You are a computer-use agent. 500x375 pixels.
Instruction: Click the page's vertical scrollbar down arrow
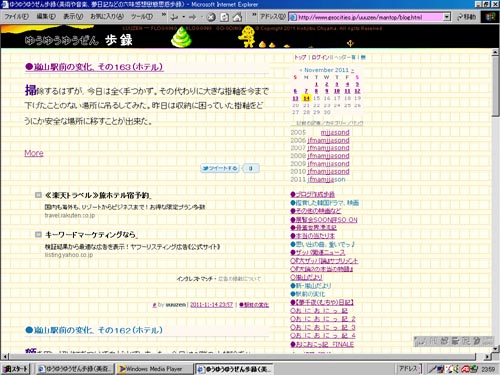[495, 349]
